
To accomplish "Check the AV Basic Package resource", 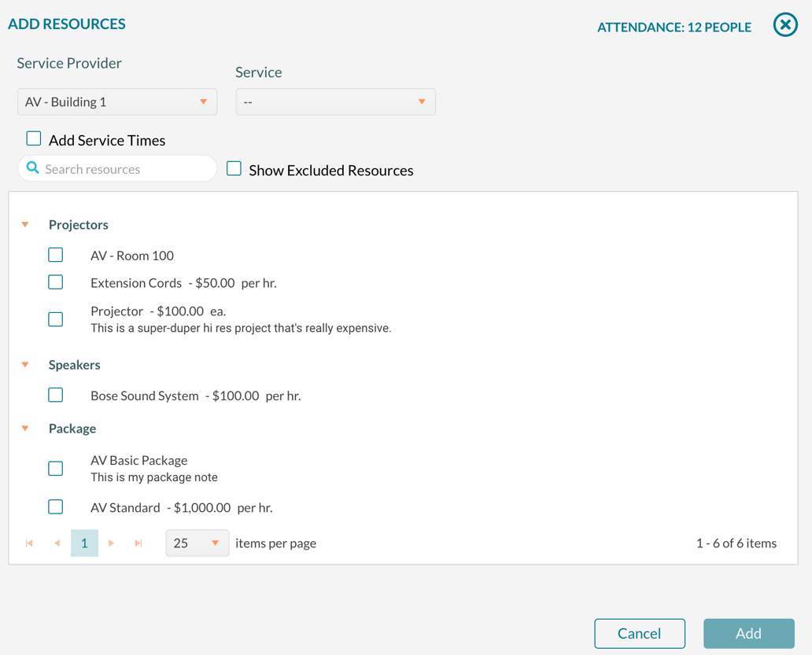I will point(55,468).
